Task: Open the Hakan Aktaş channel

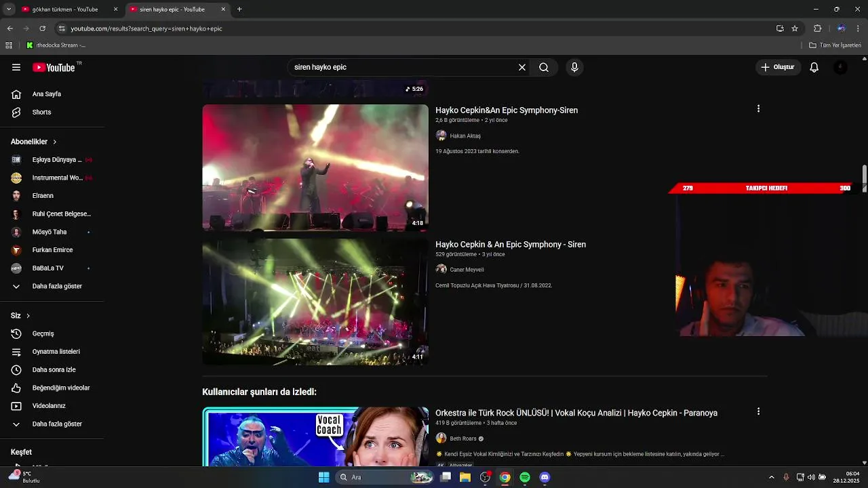Action: [x=465, y=136]
